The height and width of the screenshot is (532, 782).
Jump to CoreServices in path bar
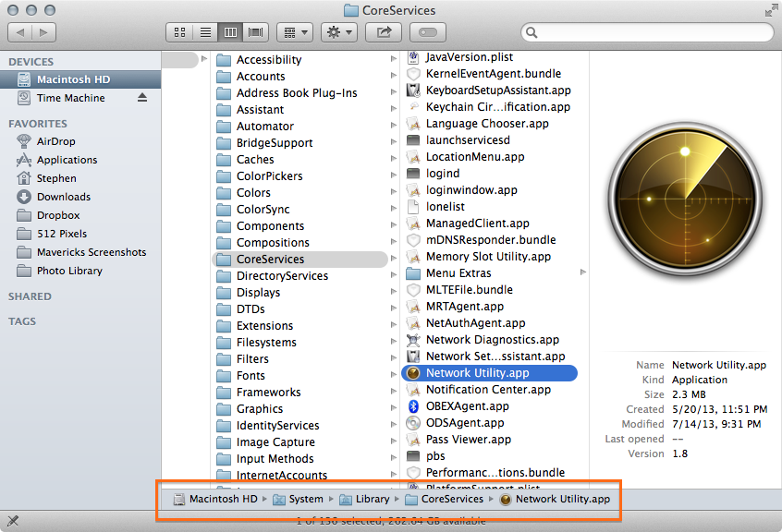[445, 499]
